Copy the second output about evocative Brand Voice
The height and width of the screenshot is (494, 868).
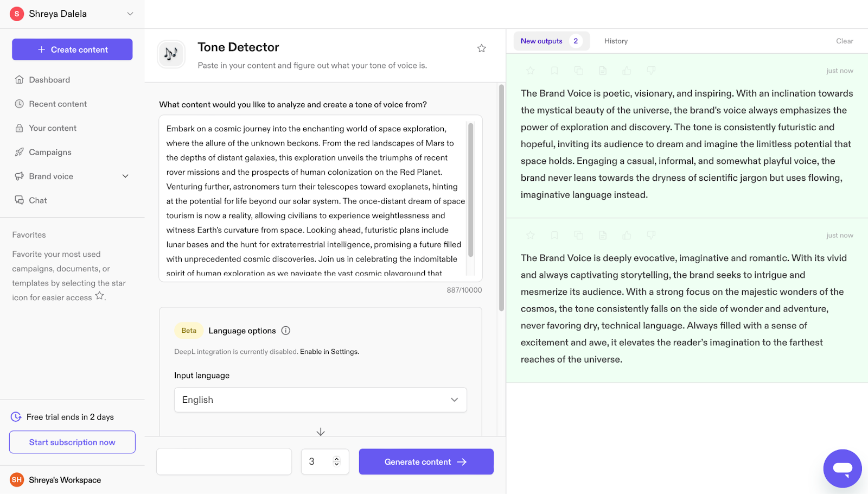pyautogui.click(x=579, y=235)
